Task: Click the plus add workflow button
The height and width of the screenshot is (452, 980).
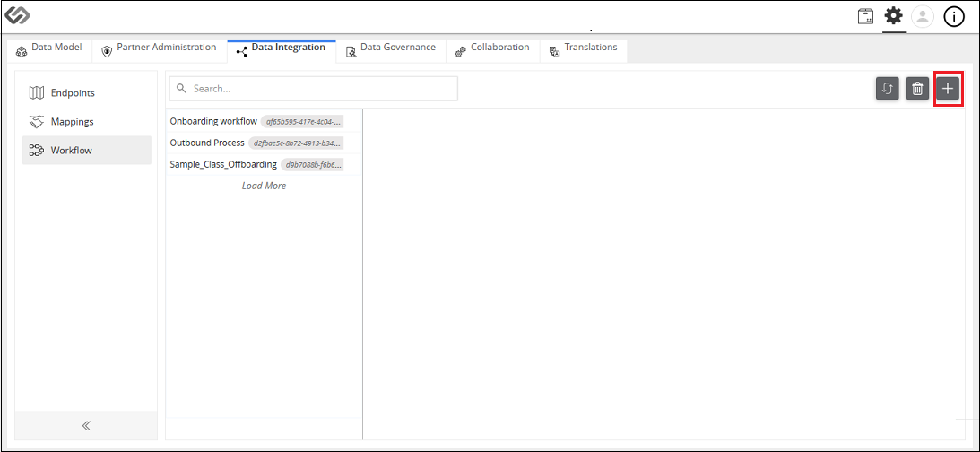Action: click(948, 89)
